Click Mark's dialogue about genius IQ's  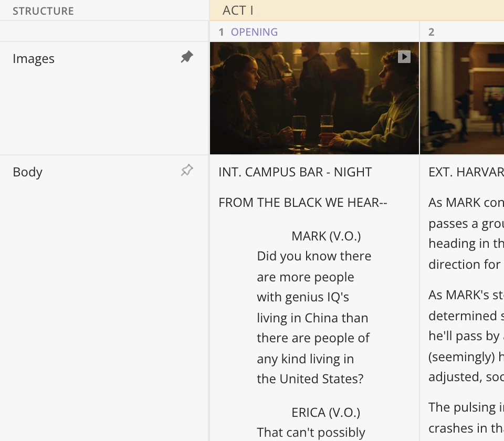point(314,317)
